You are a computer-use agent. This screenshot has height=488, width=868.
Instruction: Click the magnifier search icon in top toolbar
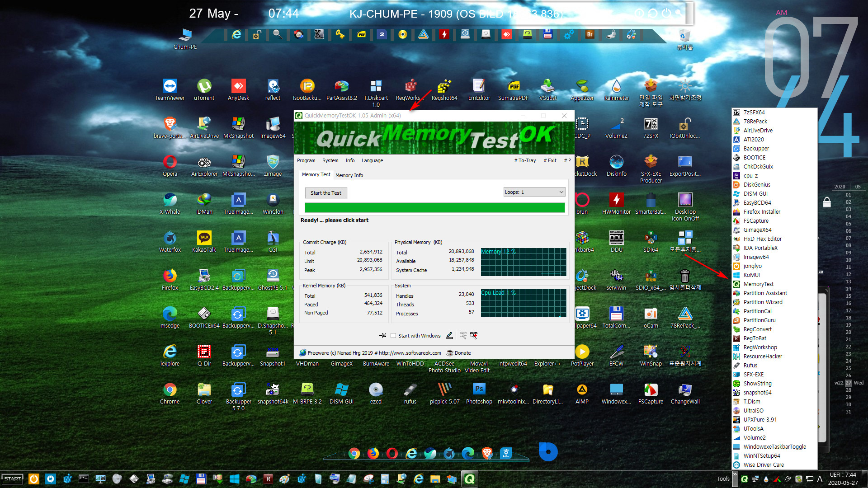(278, 34)
